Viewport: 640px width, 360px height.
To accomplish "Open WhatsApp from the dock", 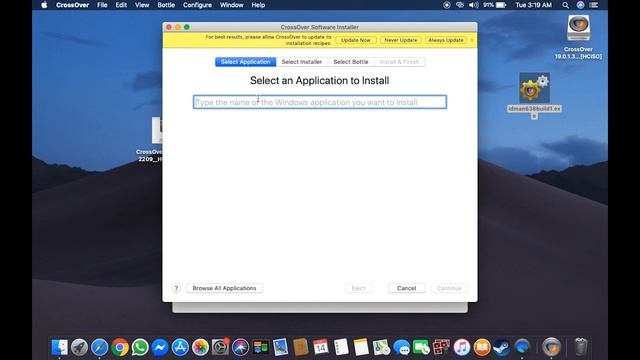I will tap(140, 347).
